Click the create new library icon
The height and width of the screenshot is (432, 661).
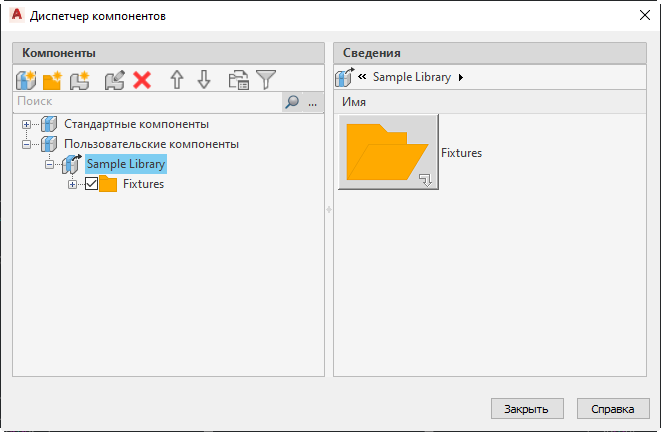[x=27, y=80]
